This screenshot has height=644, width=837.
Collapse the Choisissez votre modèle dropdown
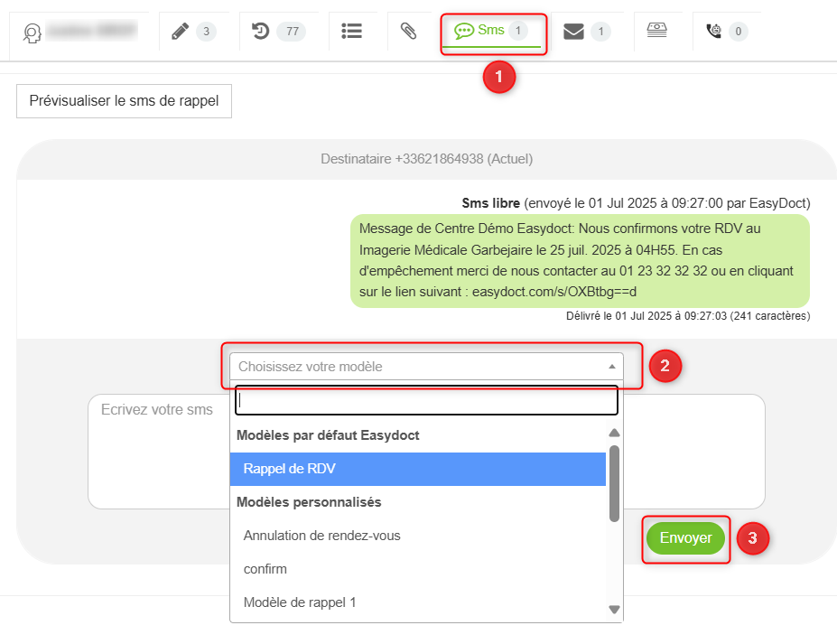426,367
